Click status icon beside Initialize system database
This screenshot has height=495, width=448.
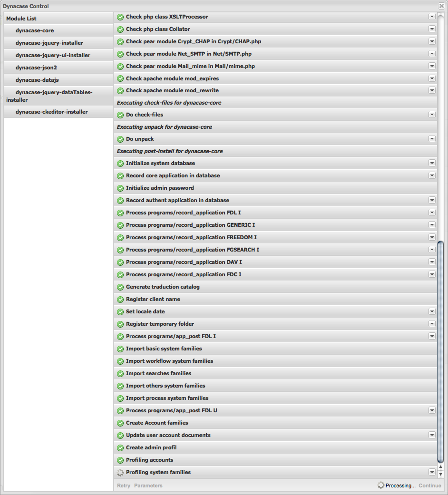pyautogui.click(x=120, y=164)
